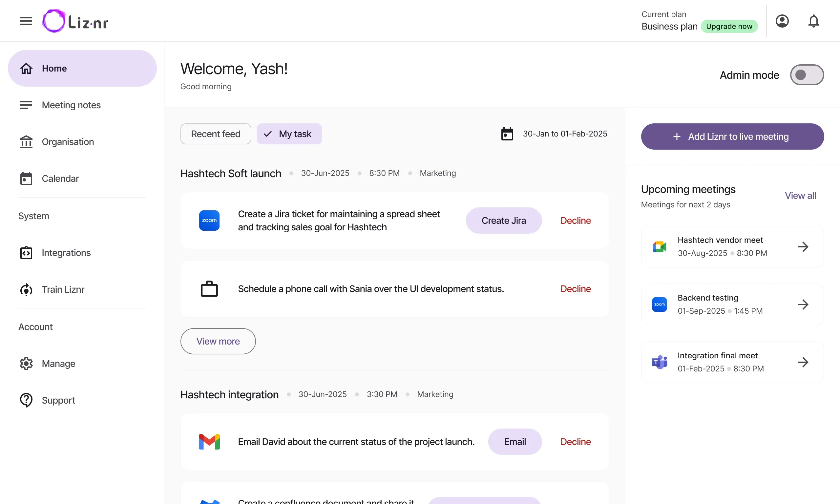This screenshot has height=504, width=840.
Task: Open date range calendar picker icon
Action: 507,134
